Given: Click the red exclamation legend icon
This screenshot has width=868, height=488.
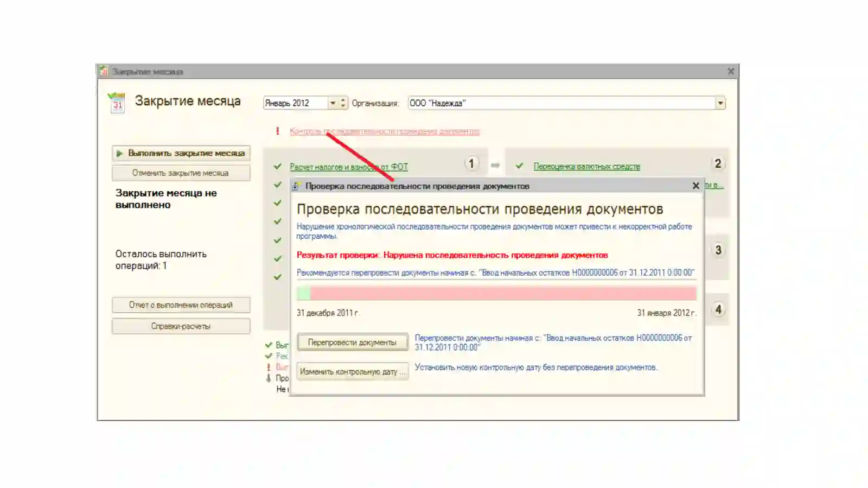Looking at the screenshot, I should pos(268,367).
